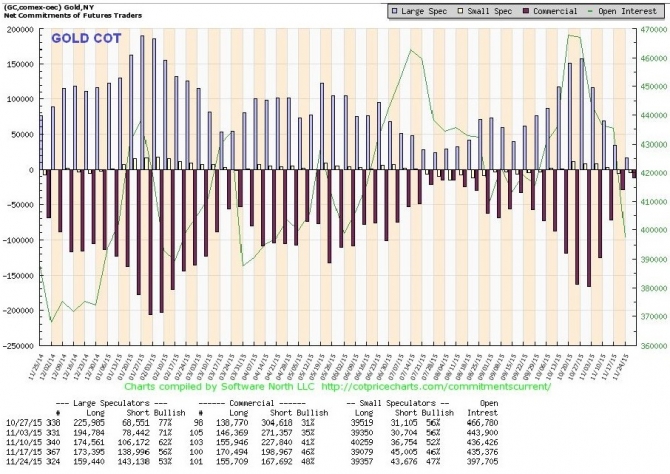The width and height of the screenshot is (670, 474).
Task: Click the 150000 left axis label
Action: coord(20,64)
